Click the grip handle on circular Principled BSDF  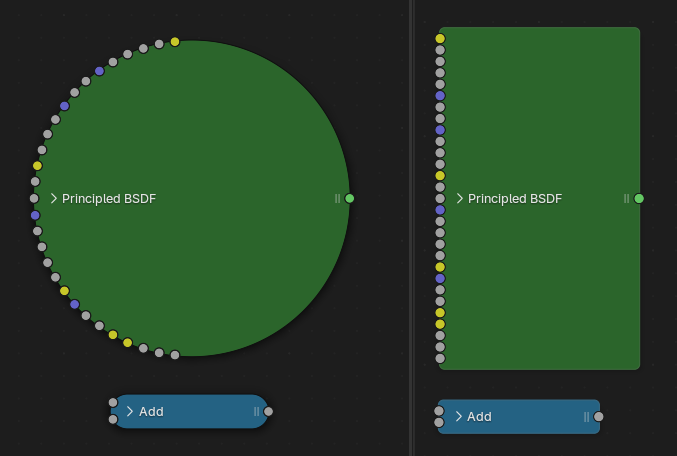338,199
